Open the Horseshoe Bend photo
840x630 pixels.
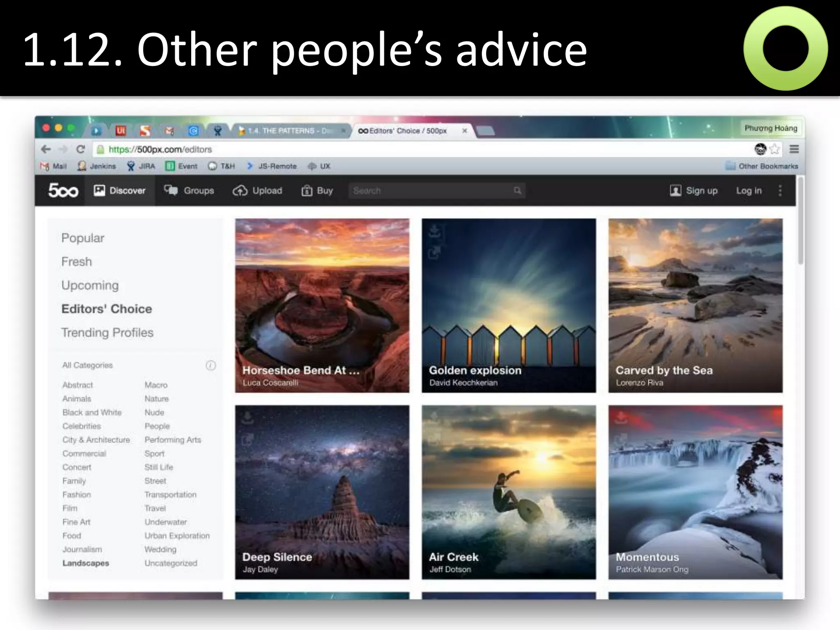point(322,305)
